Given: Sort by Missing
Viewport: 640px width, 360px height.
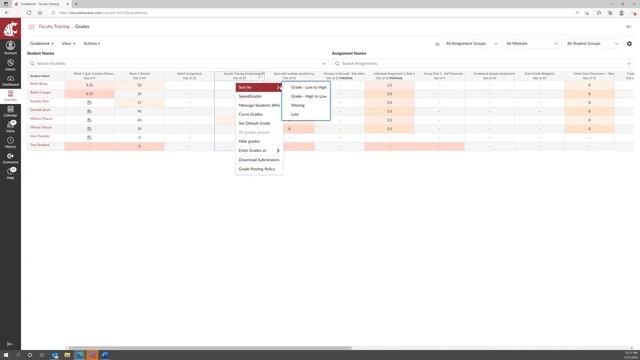Looking at the screenshot, I should pos(306,105).
